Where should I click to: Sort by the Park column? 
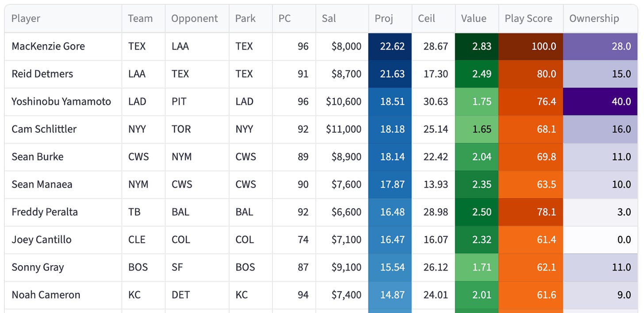click(x=250, y=19)
